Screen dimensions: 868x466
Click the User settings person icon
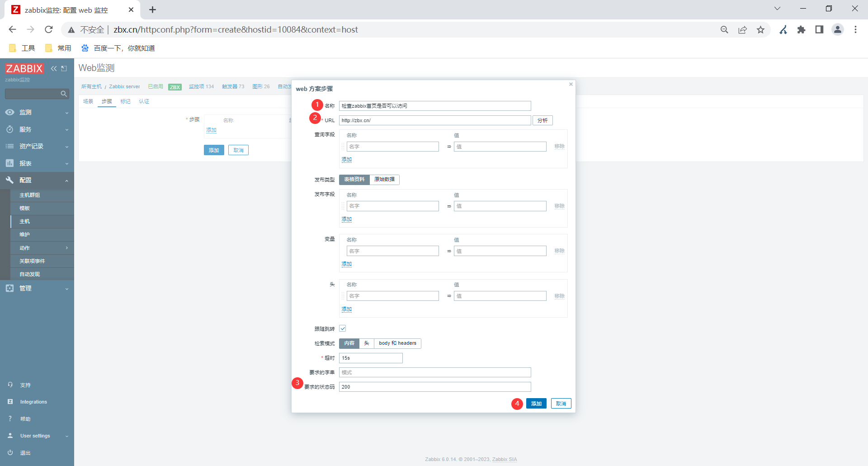click(10, 436)
